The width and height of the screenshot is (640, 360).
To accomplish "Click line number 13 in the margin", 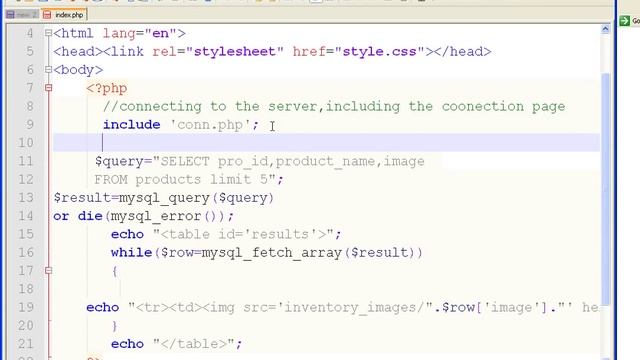I will point(25,198).
